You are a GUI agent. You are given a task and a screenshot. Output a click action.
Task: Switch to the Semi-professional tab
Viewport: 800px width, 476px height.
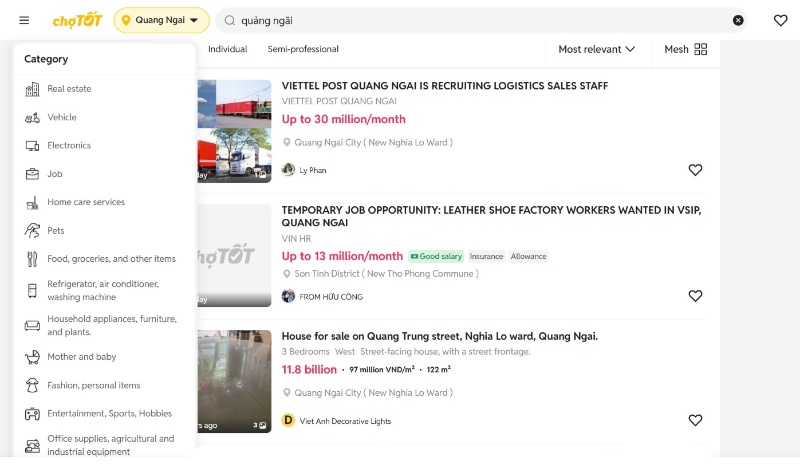click(x=303, y=49)
